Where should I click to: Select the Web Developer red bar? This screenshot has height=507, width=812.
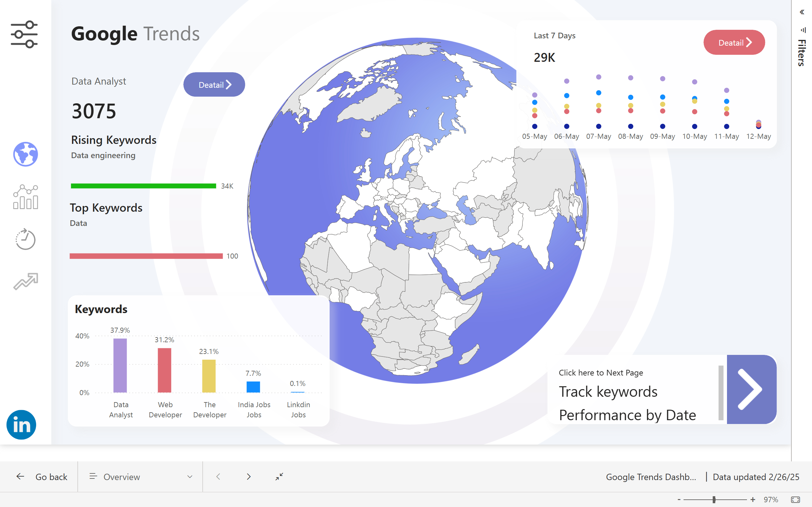tap(164, 370)
